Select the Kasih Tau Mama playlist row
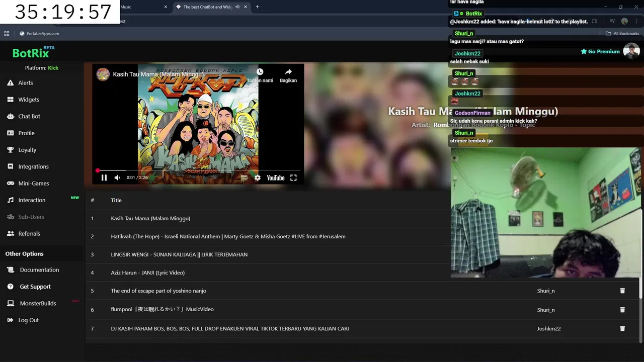This screenshot has height=362, width=644. click(x=267, y=218)
